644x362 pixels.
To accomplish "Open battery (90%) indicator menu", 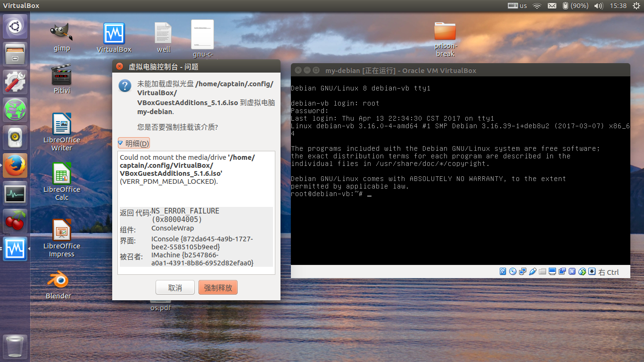I will tap(575, 6).
